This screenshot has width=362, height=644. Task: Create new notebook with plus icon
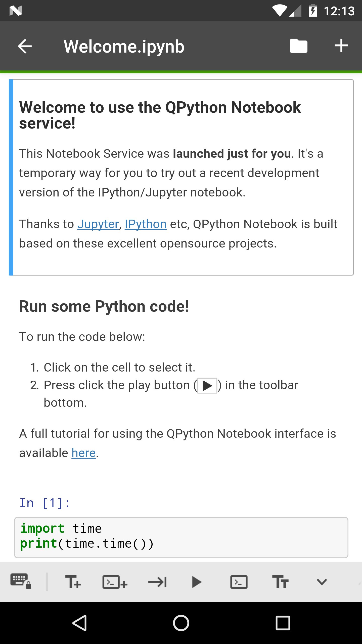(341, 46)
